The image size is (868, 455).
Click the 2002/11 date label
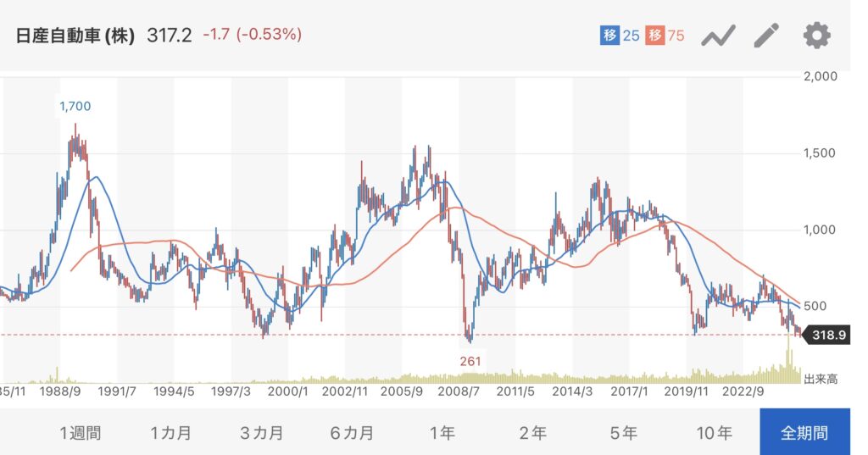click(345, 392)
